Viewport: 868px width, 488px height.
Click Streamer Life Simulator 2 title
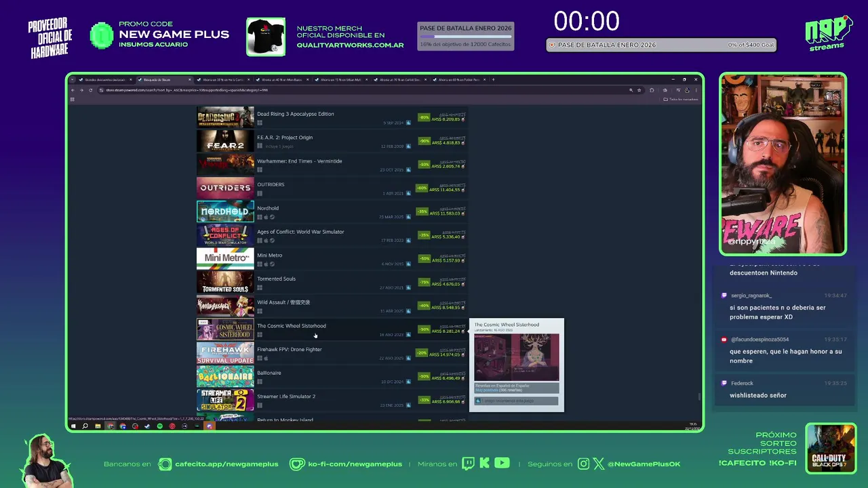pyautogui.click(x=285, y=396)
